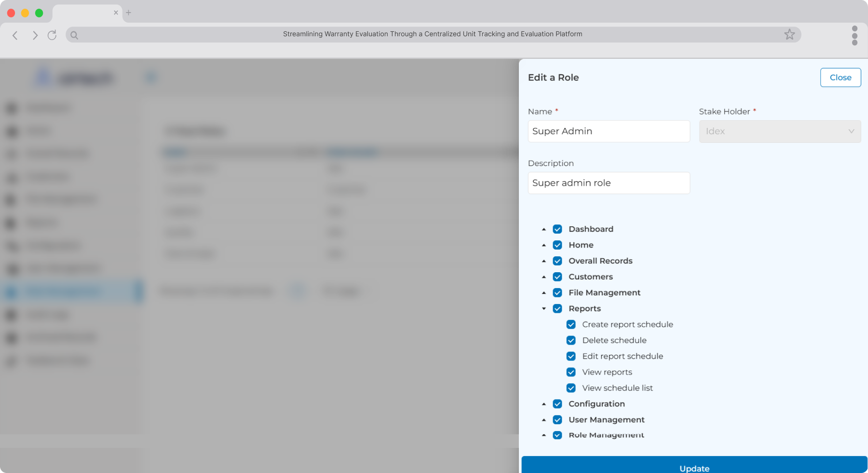Bookmark page with star icon
The image size is (868, 473).
(789, 34)
